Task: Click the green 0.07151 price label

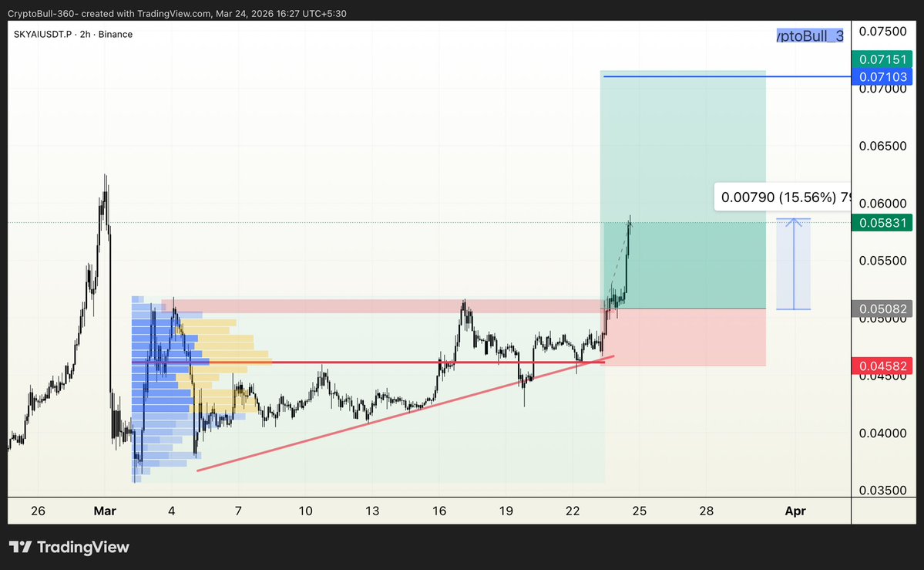Action: coord(882,59)
